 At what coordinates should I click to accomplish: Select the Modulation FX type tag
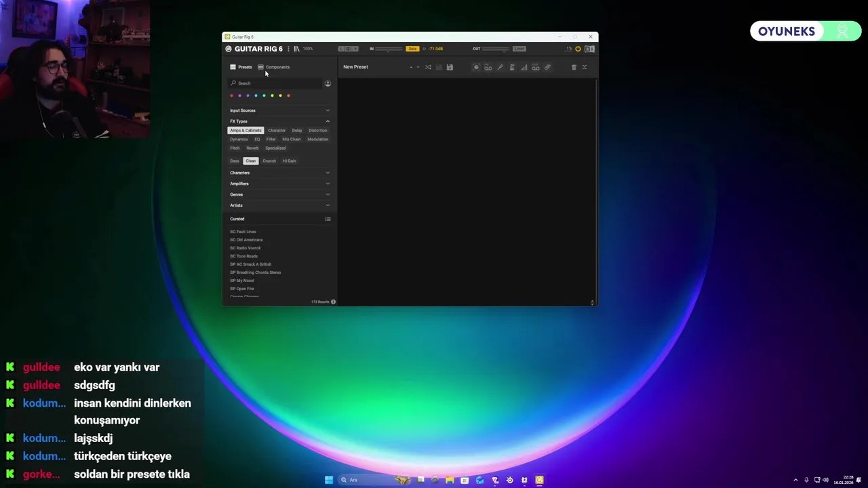click(317, 139)
